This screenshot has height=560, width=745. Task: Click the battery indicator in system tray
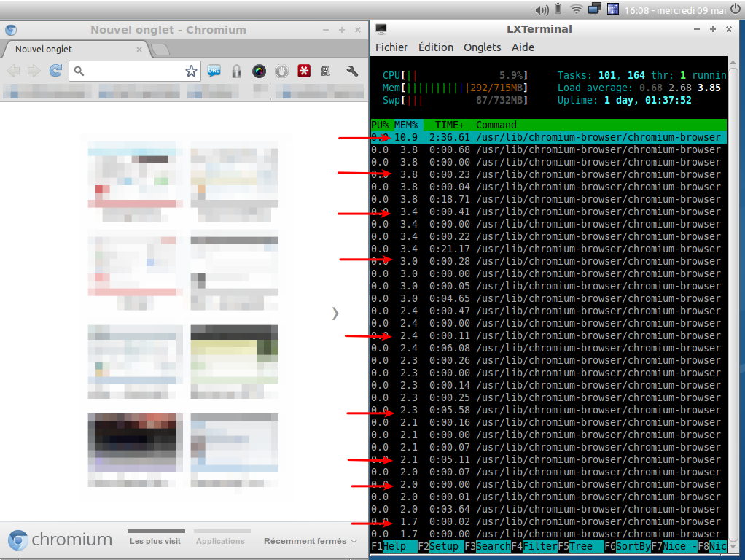point(558,9)
